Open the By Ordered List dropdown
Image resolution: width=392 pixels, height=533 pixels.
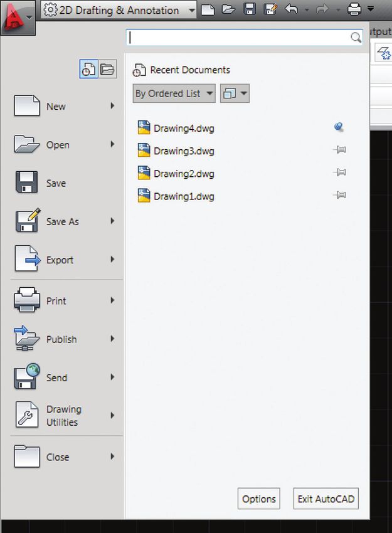(174, 93)
